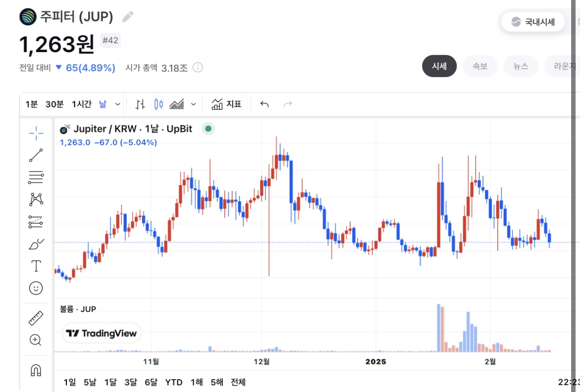Click the 65(4.89%) daily change value
Viewport: 580px width, 392px height.
91,68
